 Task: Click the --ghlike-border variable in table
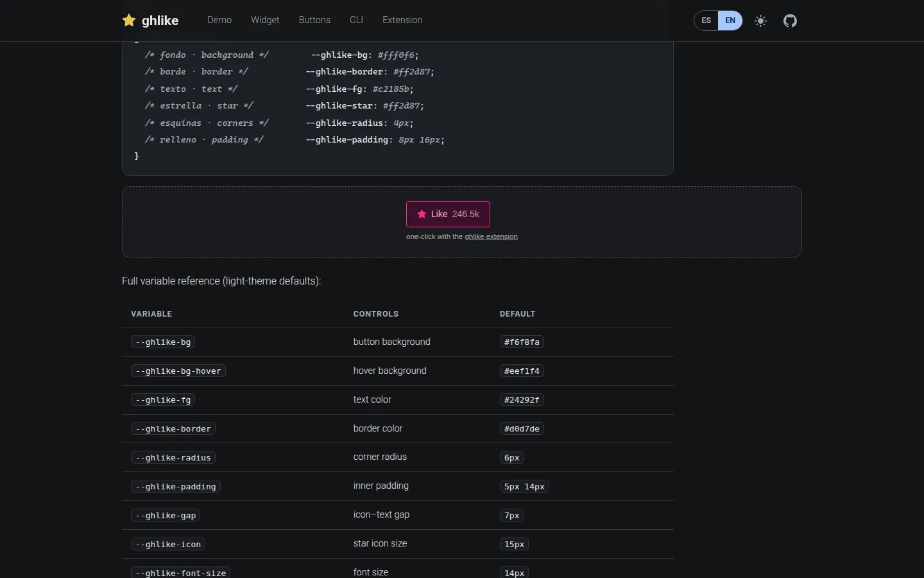(173, 429)
